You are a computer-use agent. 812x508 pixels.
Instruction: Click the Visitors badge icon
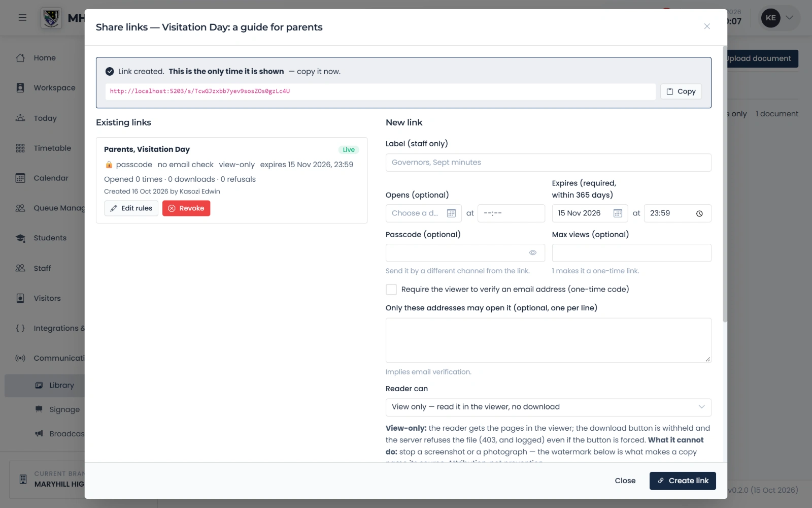[x=20, y=298]
